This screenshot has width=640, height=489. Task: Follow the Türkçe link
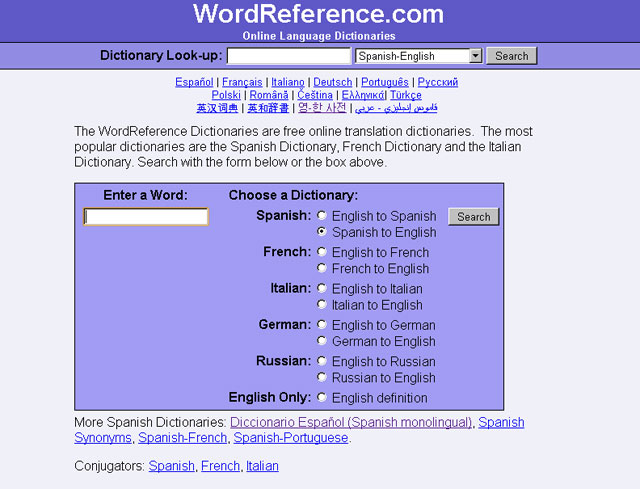[x=406, y=95]
